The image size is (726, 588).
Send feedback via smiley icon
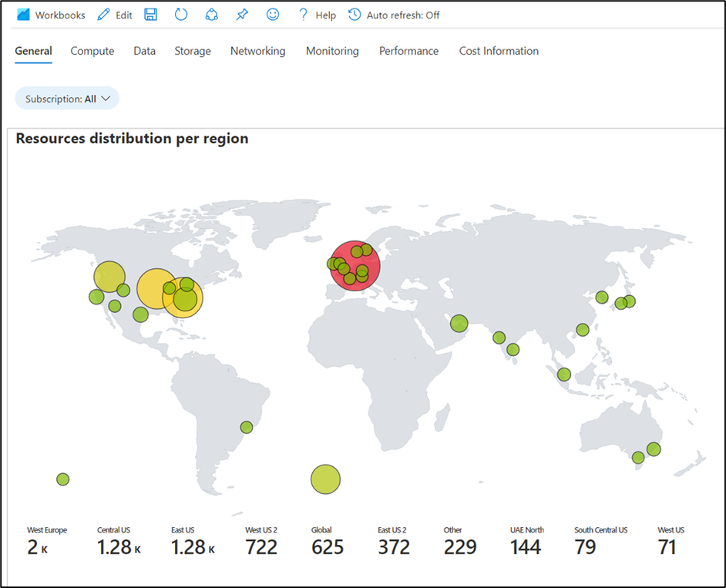pos(273,15)
